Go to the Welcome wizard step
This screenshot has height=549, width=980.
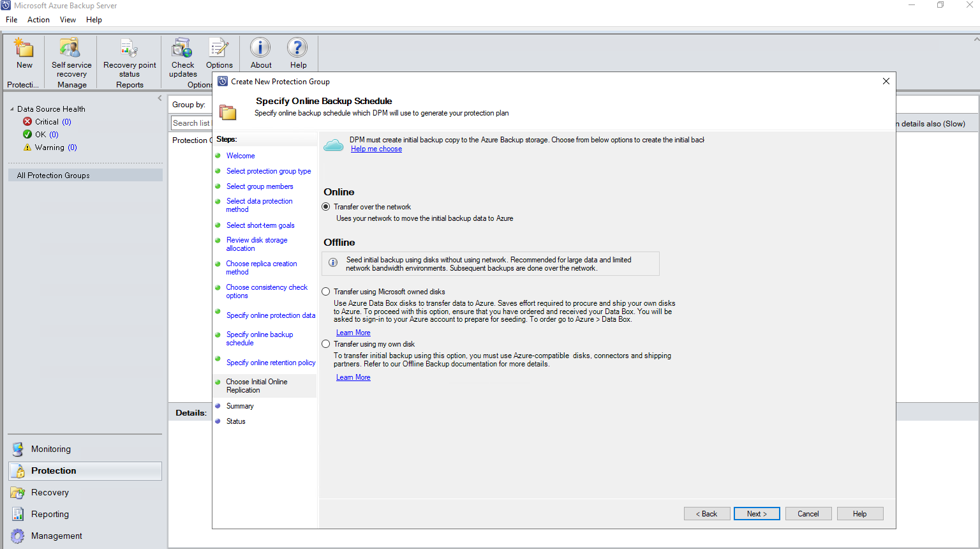click(x=241, y=156)
